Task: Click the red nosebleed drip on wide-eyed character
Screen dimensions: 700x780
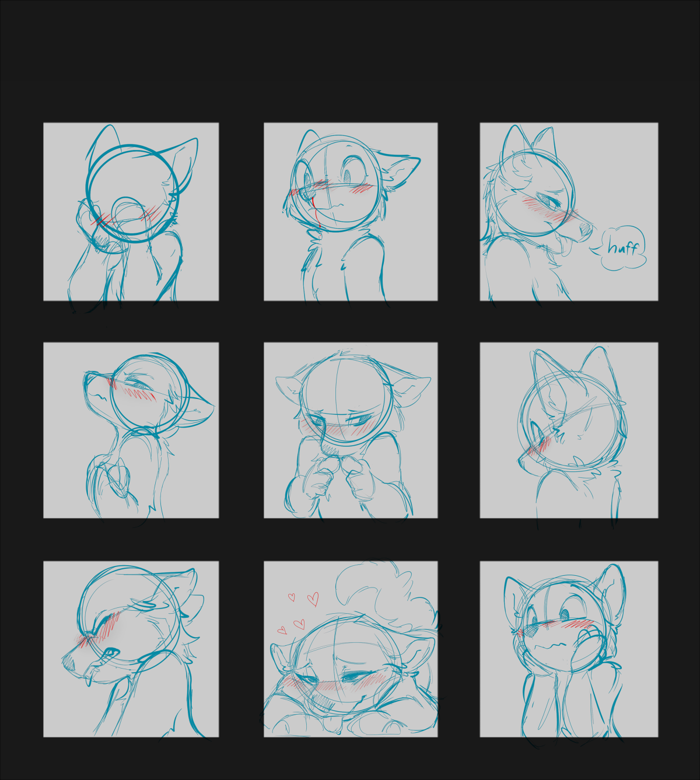Action: point(317,212)
